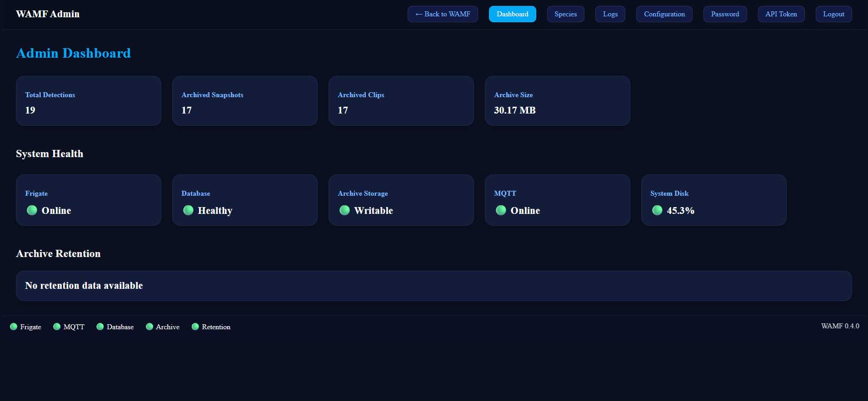Log out of WAMF Admin
This screenshot has height=401, width=868.
point(834,14)
